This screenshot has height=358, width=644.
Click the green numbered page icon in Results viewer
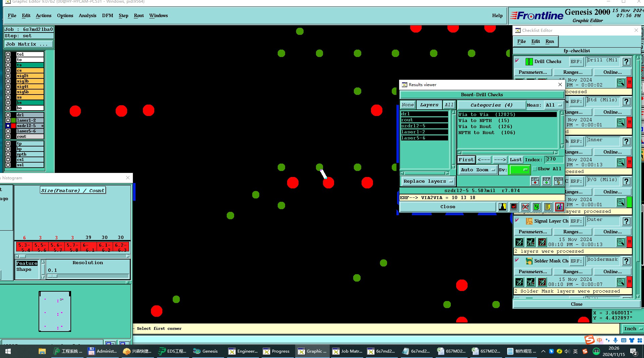click(536, 207)
